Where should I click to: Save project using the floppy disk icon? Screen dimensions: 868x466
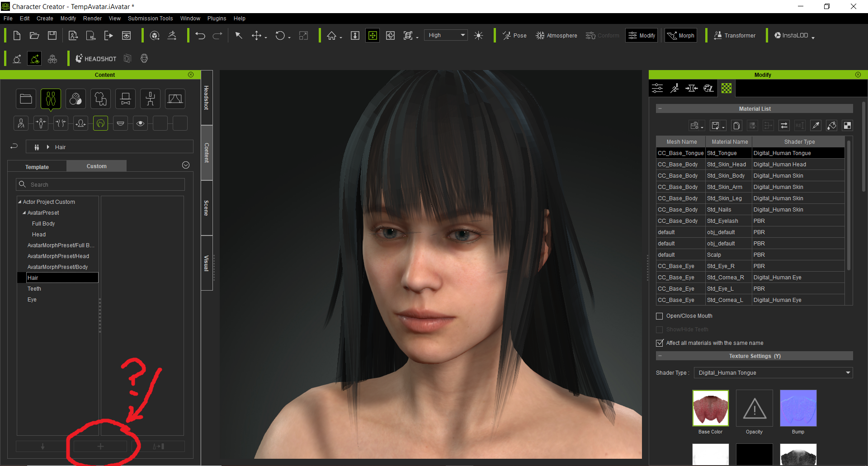pos(52,36)
